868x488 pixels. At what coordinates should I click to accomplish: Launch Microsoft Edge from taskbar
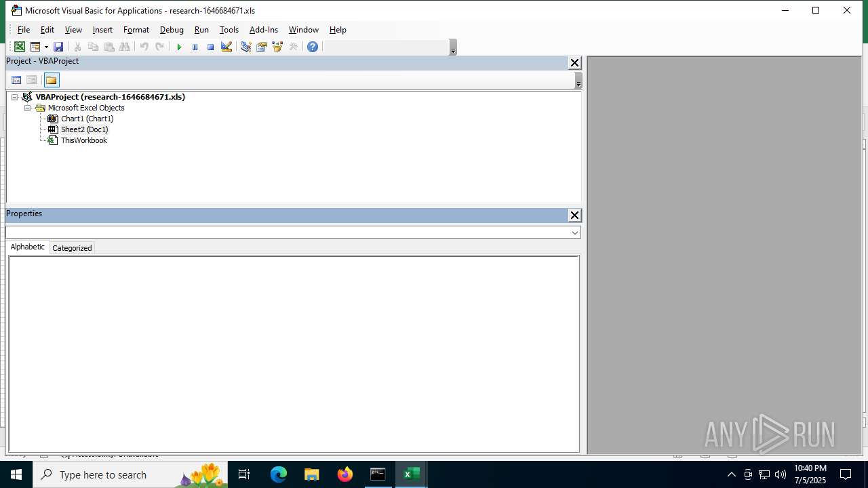[x=279, y=474]
